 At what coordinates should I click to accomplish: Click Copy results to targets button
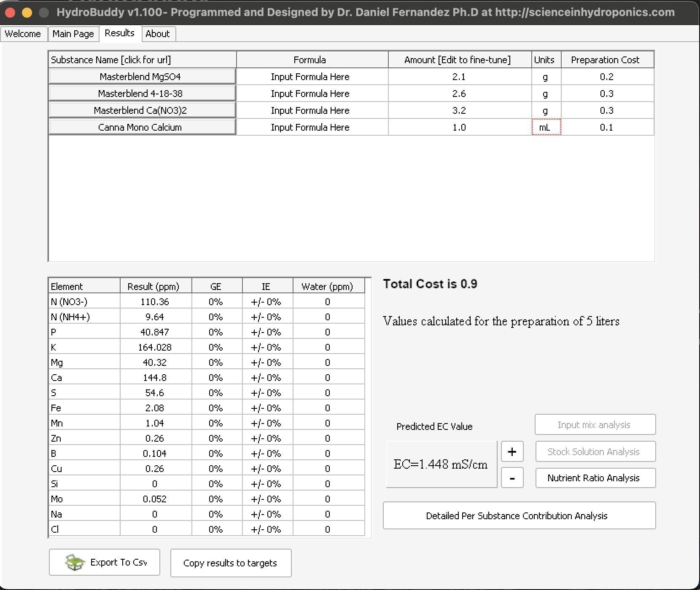click(x=231, y=563)
